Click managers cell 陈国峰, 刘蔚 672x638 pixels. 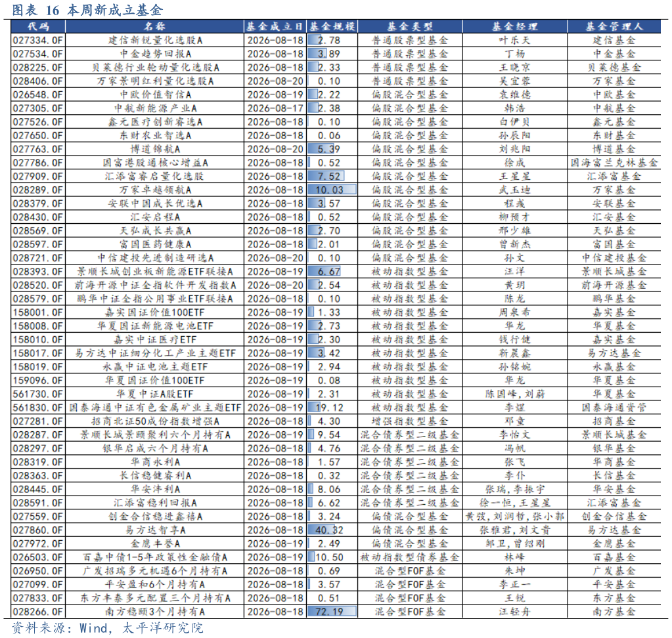515,394
